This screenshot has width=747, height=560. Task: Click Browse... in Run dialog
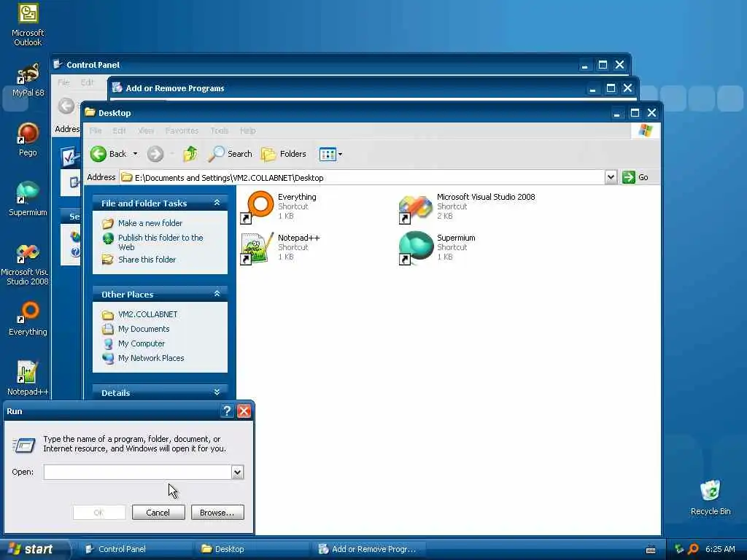tap(217, 513)
